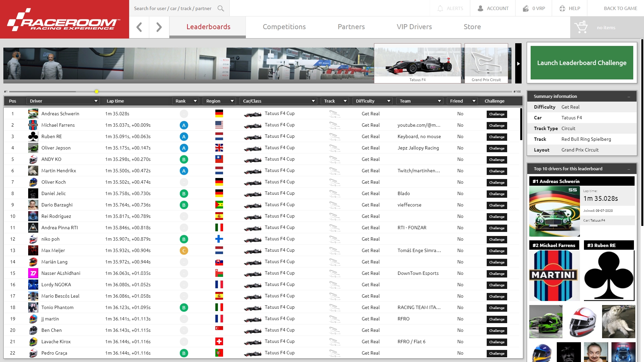644x362 pixels.
Task: Click Launch Leaderboard Challenge button
Action: tap(582, 63)
